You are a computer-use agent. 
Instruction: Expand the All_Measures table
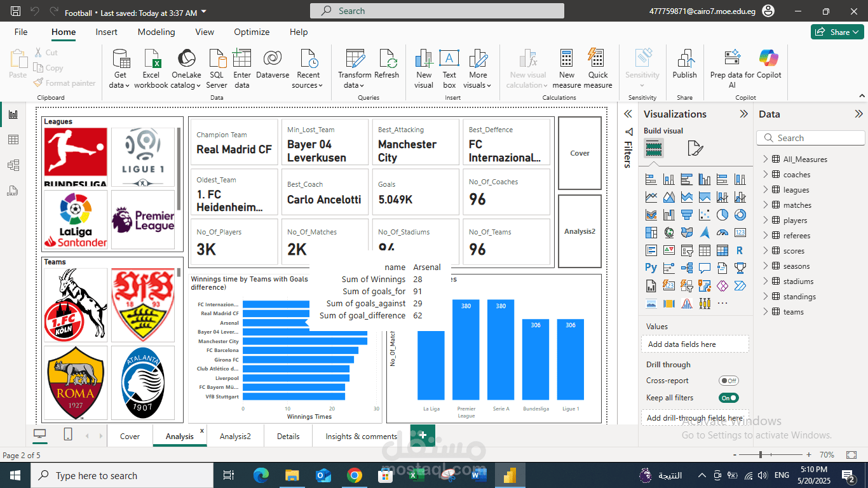pyautogui.click(x=765, y=159)
